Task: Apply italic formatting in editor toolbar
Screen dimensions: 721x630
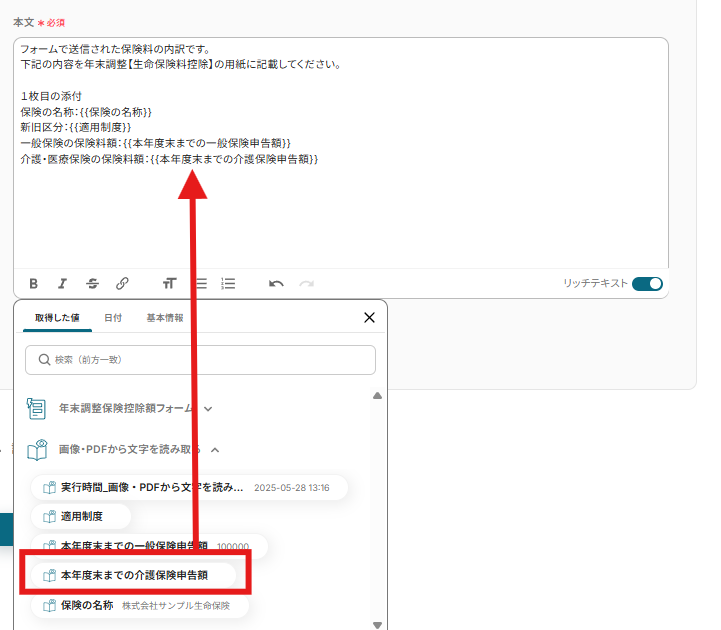Action: (63, 284)
